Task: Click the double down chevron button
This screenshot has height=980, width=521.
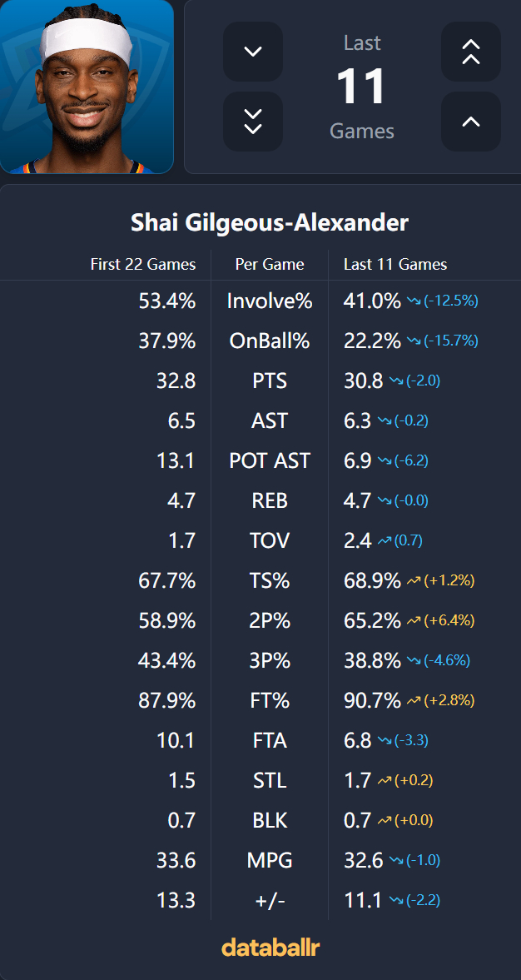Action: (253, 122)
